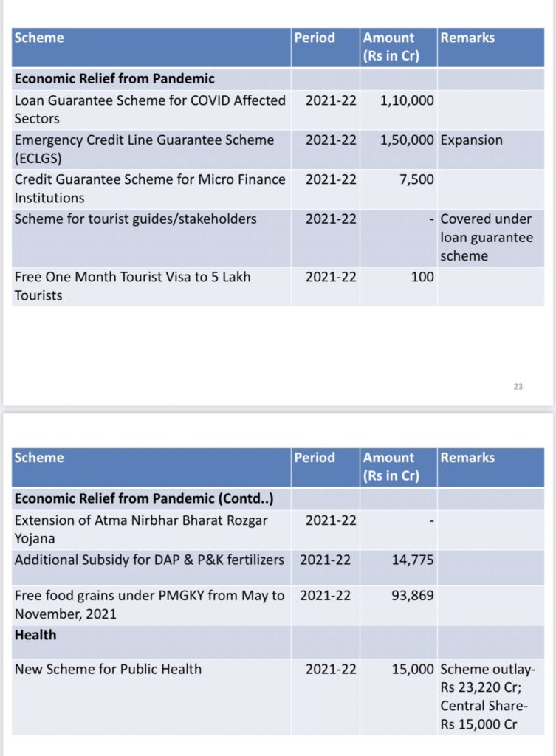
Task: Select Credit Guarantee Scheme for Micro Finance row
Action: 278,188
